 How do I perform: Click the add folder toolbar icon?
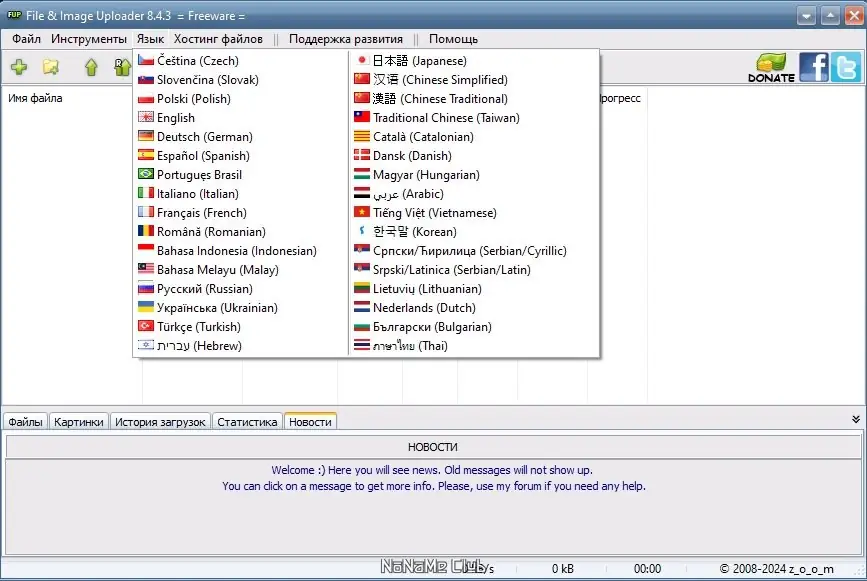coord(51,67)
